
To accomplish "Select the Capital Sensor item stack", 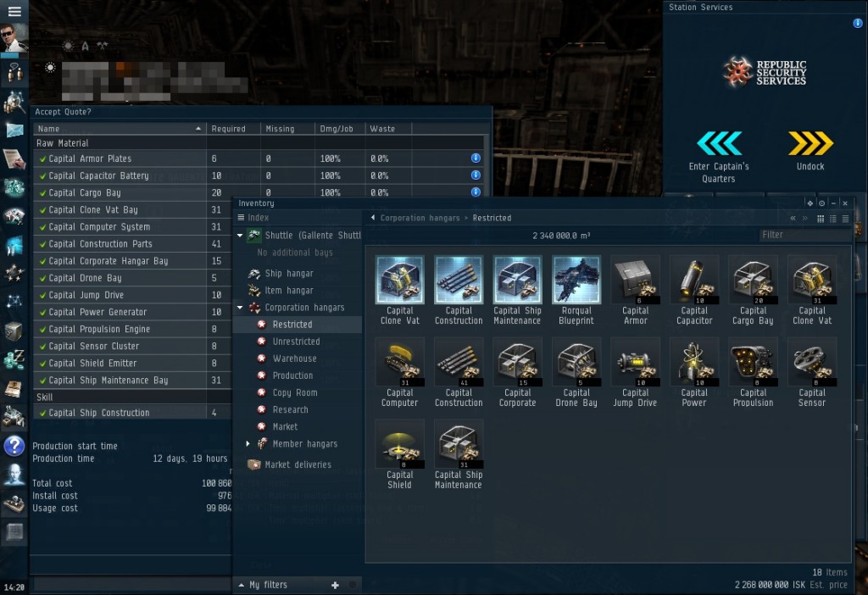I will coord(812,372).
